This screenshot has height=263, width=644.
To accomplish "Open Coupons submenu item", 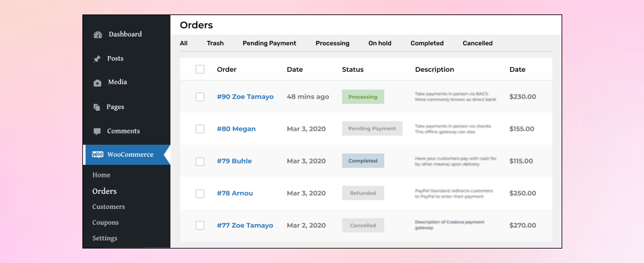I will pyautogui.click(x=106, y=223).
